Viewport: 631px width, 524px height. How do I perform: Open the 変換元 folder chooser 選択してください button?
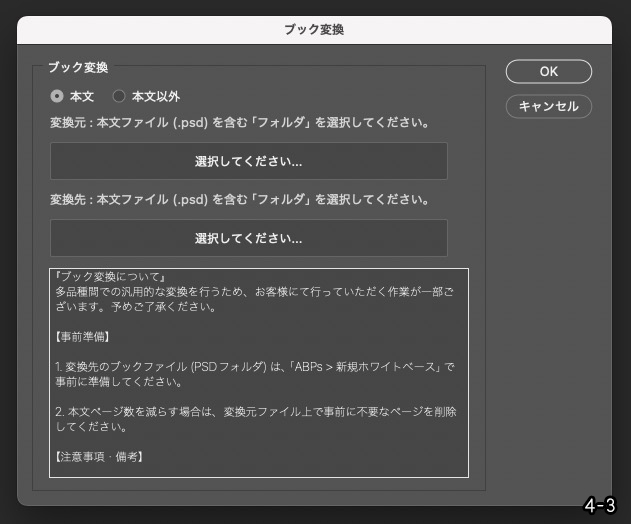tap(248, 161)
